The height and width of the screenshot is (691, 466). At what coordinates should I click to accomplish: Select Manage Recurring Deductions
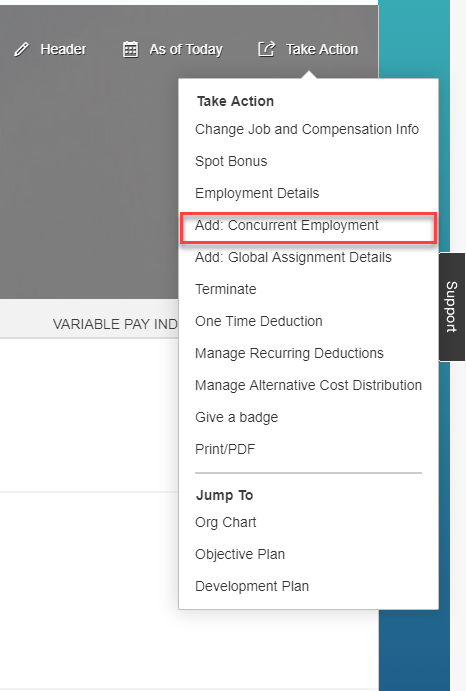click(289, 353)
